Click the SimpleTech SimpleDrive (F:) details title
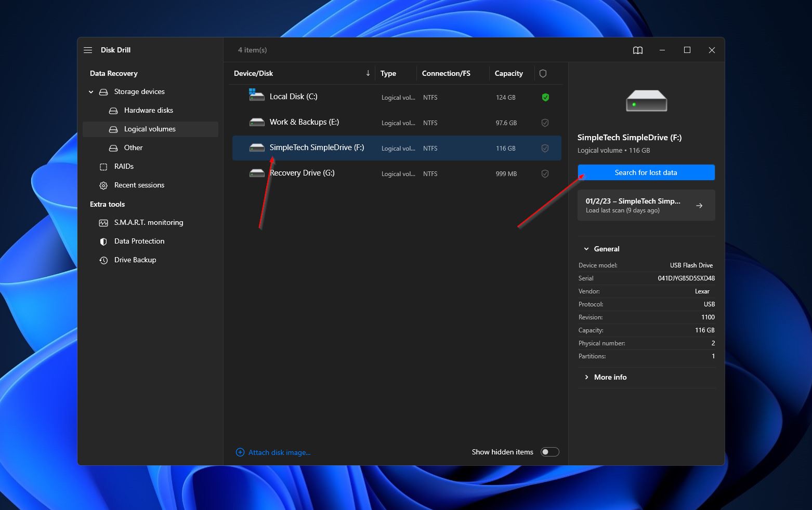The image size is (812, 510). [x=630, y=137]
